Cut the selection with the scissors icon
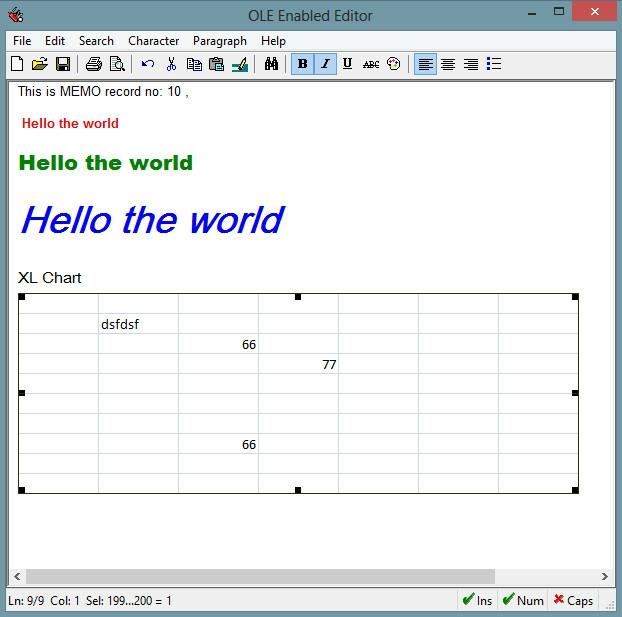The height and width of the screenshot is (617, 622). [x=171, y=64]
